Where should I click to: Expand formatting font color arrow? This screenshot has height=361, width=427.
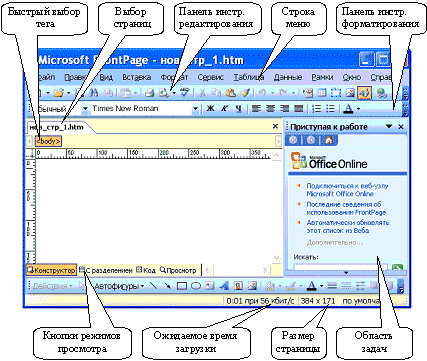(x=358, y=109)
